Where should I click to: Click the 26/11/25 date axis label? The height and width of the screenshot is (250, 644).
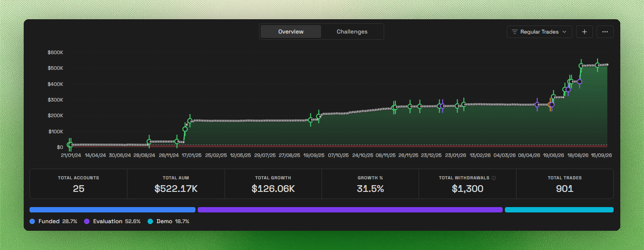point(408,156)
